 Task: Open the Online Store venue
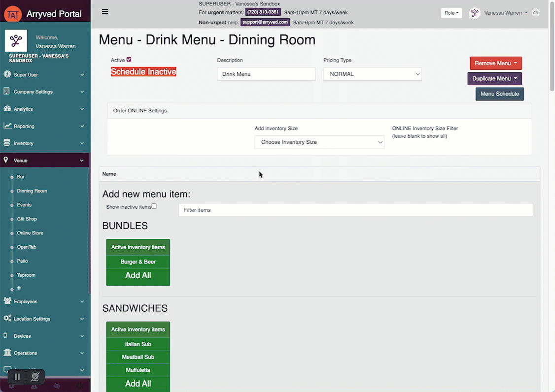tap(30, 233)
